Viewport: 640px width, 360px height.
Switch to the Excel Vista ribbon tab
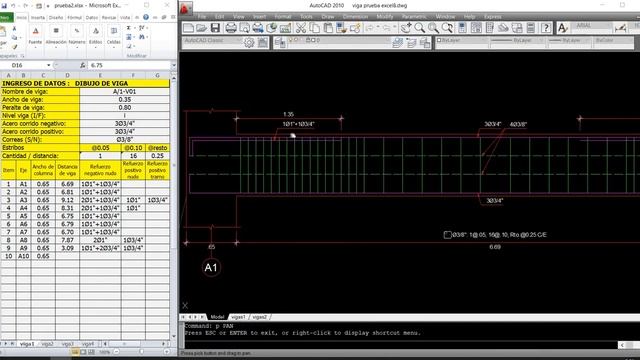click(x=125, y=18)
